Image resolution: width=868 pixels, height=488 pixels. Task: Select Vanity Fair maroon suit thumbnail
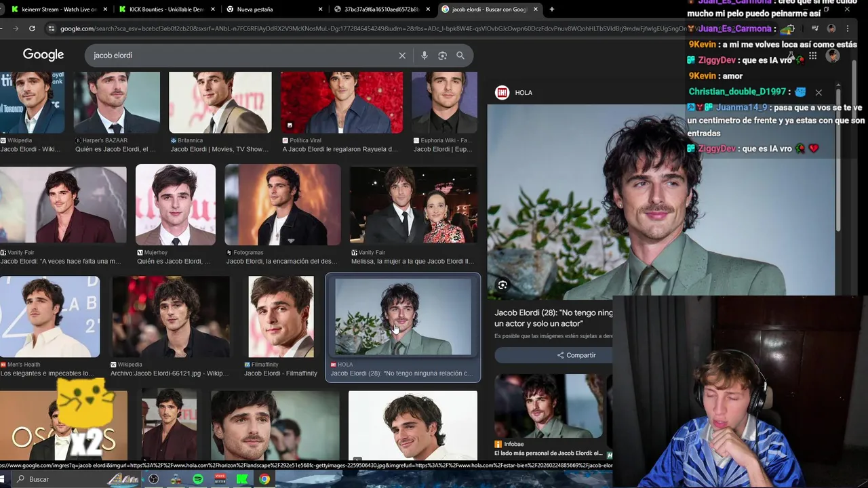tap(63, 205)
